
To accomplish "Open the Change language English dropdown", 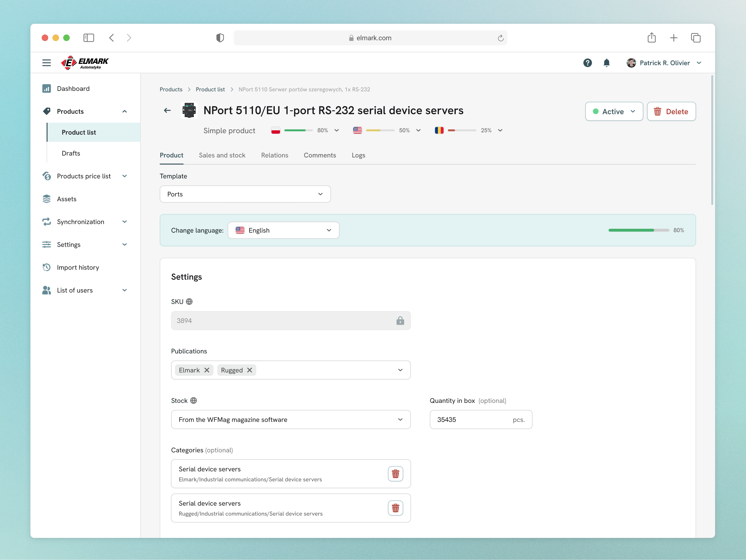I will [283, 230].
